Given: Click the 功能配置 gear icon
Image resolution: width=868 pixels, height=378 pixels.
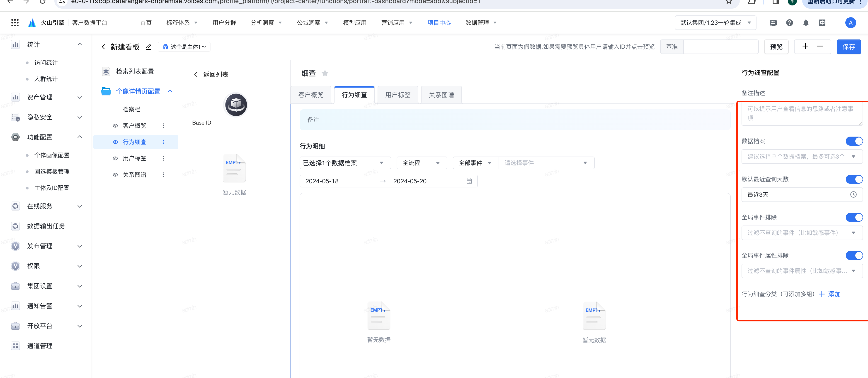Looking at the screenshot, I should 15,137.
